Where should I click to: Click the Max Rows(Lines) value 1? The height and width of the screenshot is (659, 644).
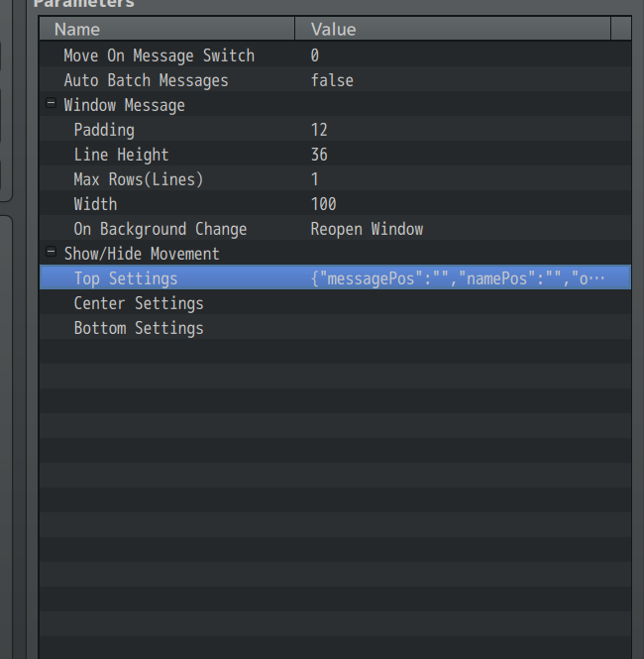[315, 179]
